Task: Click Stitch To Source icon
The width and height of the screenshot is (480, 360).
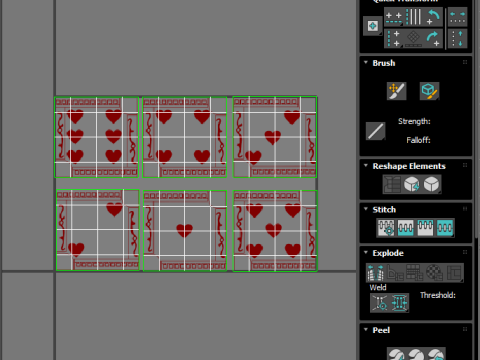Action: [x=425, y=228]
